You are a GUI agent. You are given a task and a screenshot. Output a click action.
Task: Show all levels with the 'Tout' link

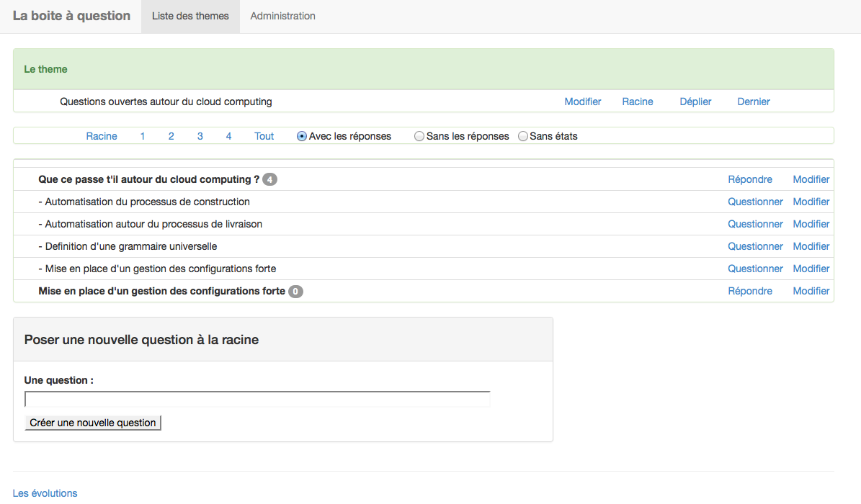click(264, 136)
